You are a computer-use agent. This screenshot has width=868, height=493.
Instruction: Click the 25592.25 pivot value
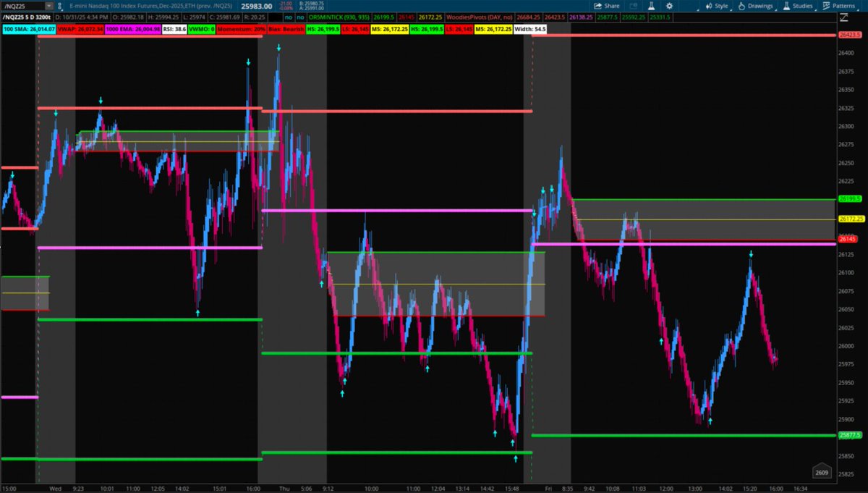634,17
